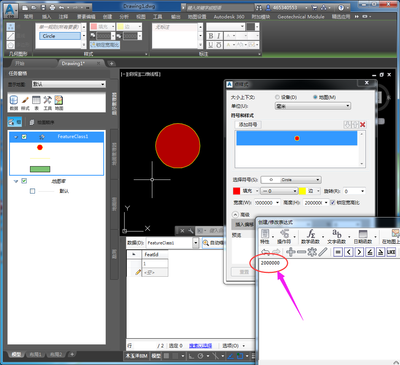Toggle the map base group checkbox
The image size is (400, 365).
pyautogui.click(x=24, y=181)
